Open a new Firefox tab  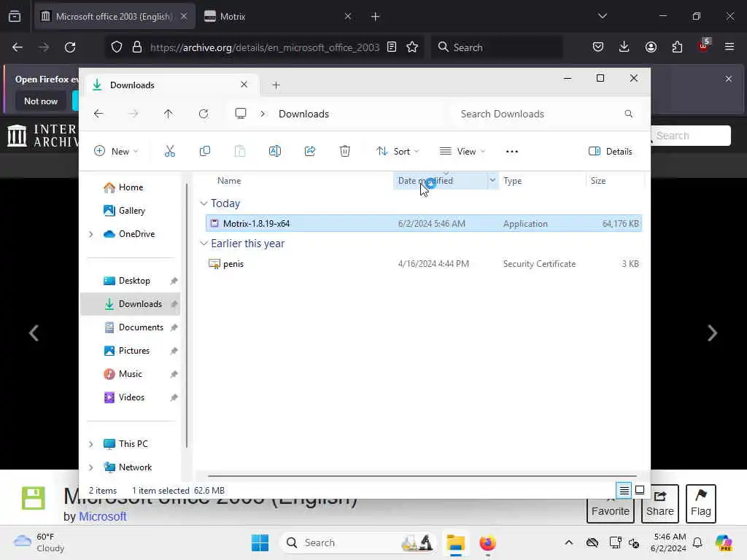376,16
